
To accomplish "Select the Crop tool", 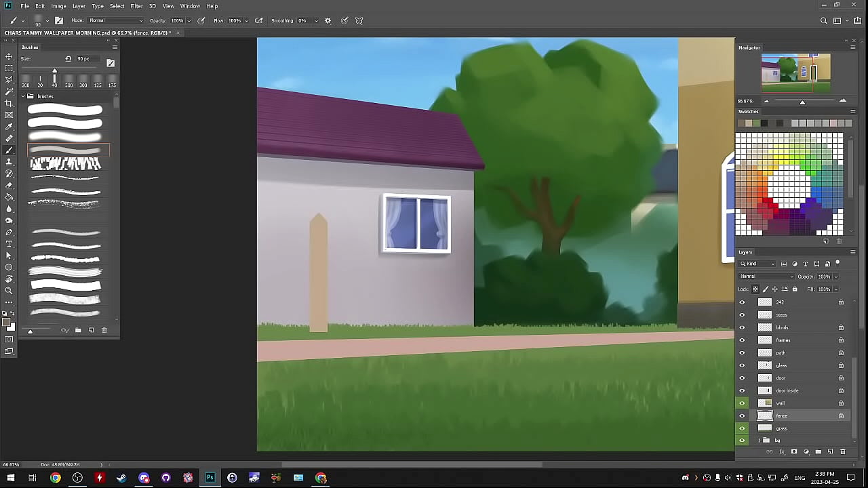I will coord(9,103).
